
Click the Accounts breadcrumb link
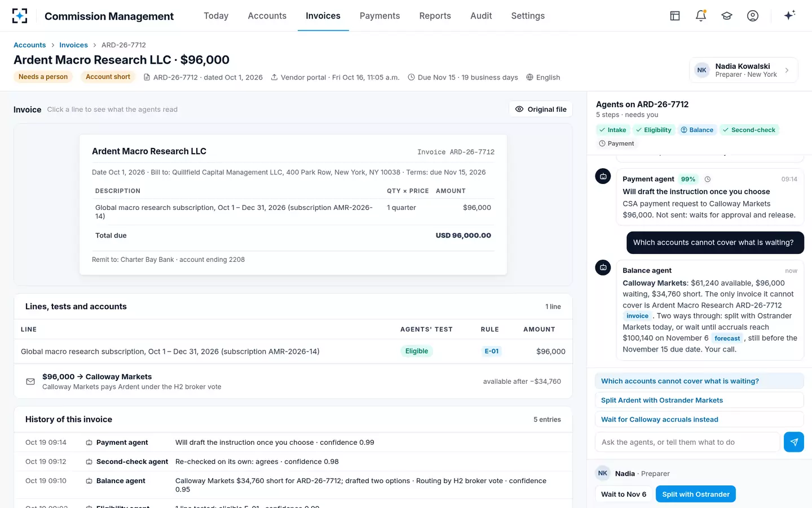coord(29,45)
